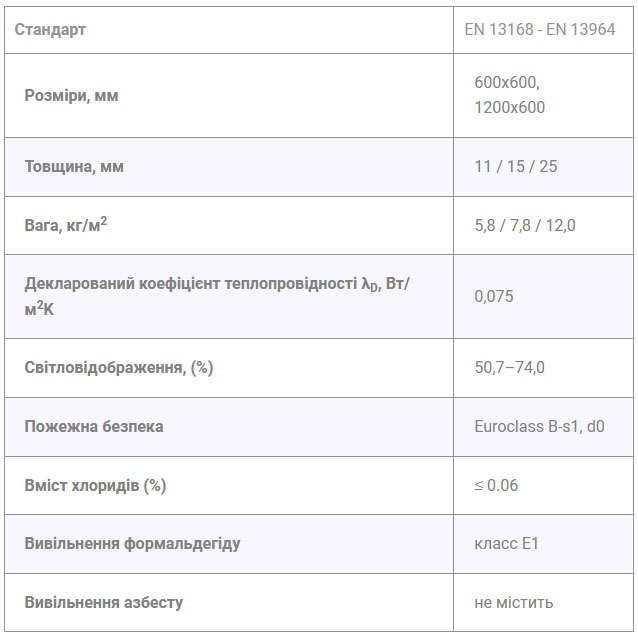The height and width of the screenshot is (638, 638).
Task: Click the '50,7–74,0' reflectance value
Action: (x=509, y=367)
